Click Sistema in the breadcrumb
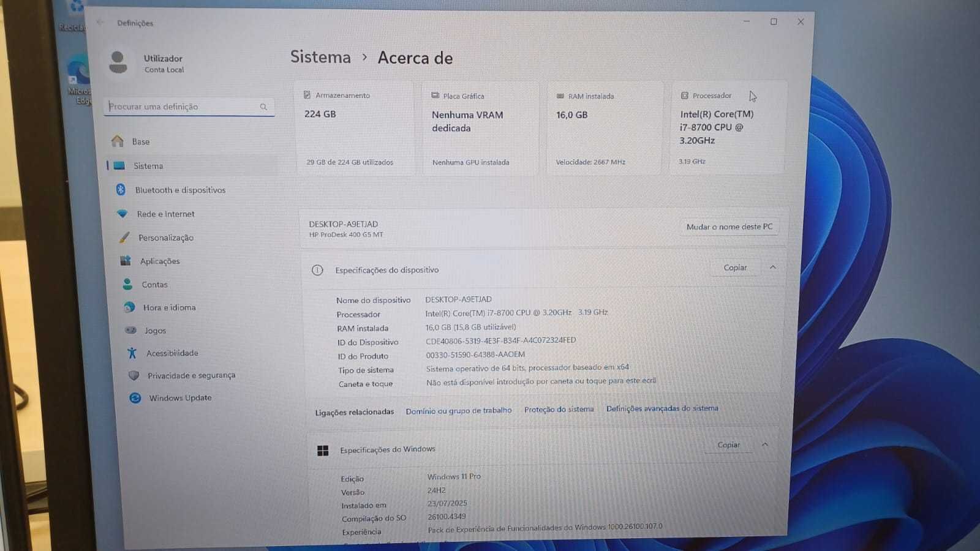This screenshot has width=980, height=551. tap(320, 57)
